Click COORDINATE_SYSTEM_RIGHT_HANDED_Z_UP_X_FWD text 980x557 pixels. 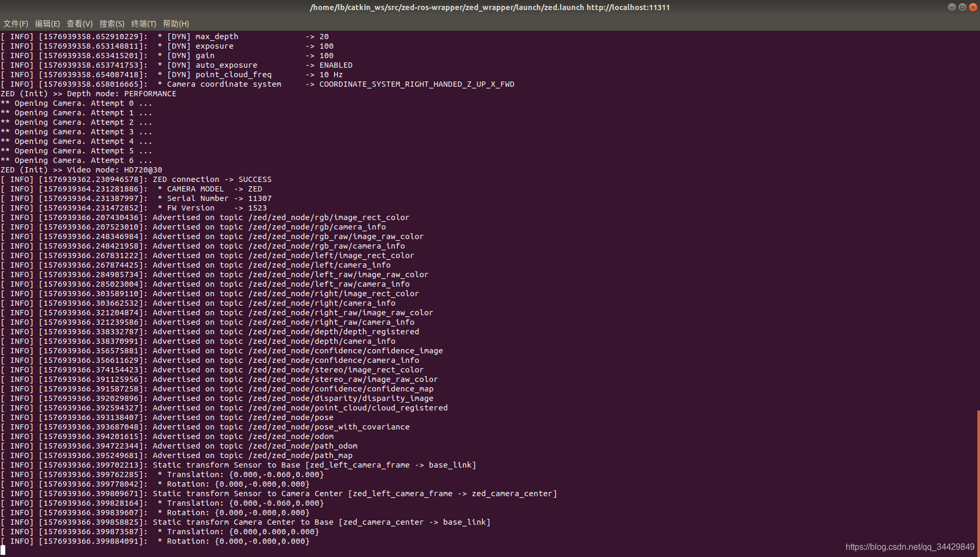(x=417, y=84)
